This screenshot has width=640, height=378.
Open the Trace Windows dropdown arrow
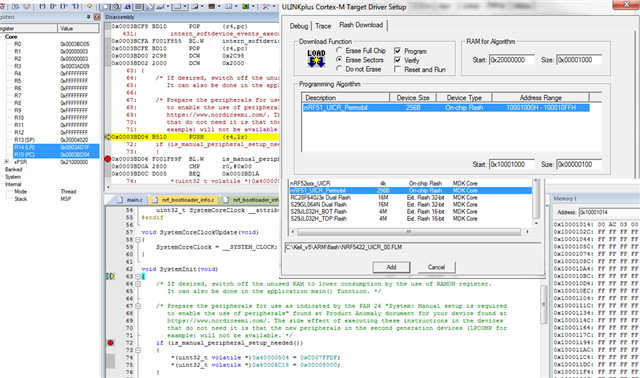tap(236, 7)
